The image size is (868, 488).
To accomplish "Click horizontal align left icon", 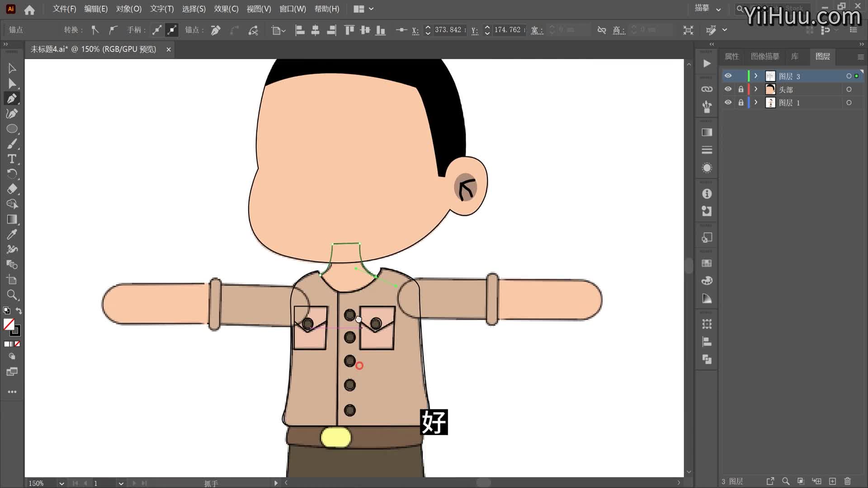I will (299, 30).
